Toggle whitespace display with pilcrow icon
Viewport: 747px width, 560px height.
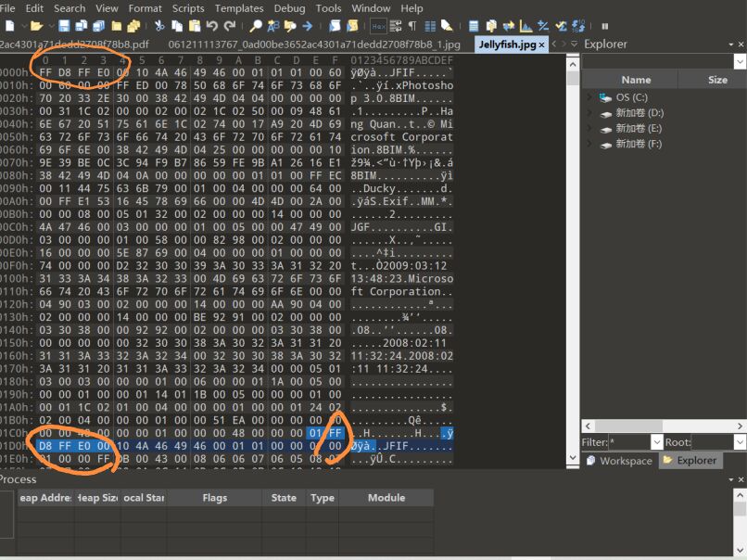click(411, 26)
